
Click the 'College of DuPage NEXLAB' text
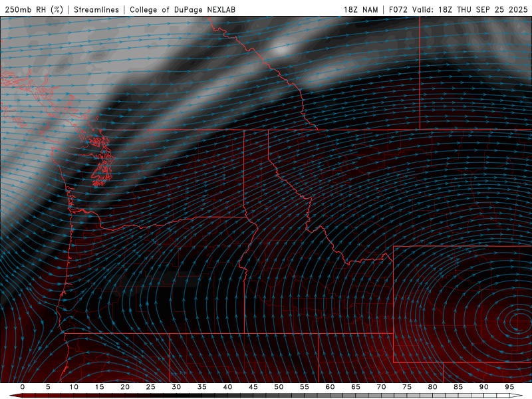[182, 9]
